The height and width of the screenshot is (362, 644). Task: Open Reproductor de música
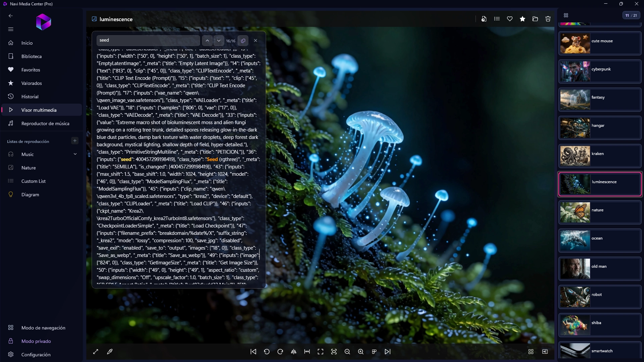point(42,123)
